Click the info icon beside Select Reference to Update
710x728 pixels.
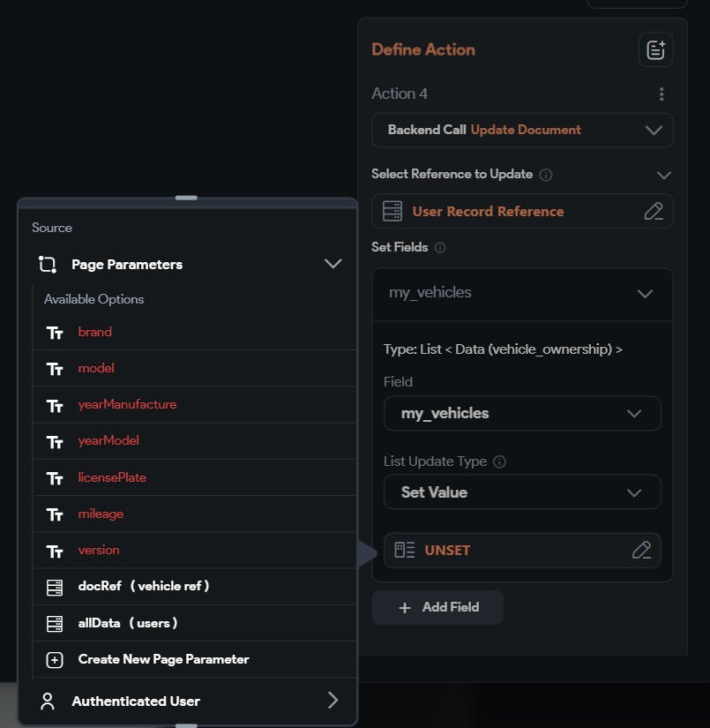(x=546, y=175)
